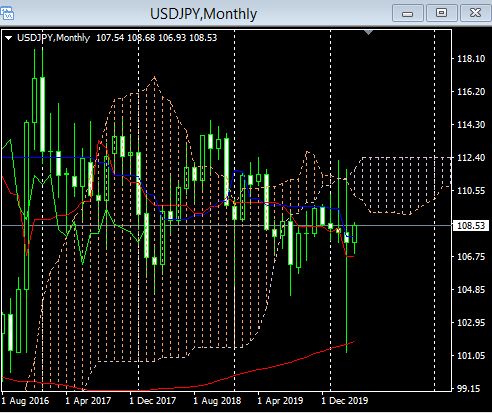The height and width of the screenshot is (413, 492).
Task: Click the gray chart shift triangle marker
Action: (x=368, y=32)
